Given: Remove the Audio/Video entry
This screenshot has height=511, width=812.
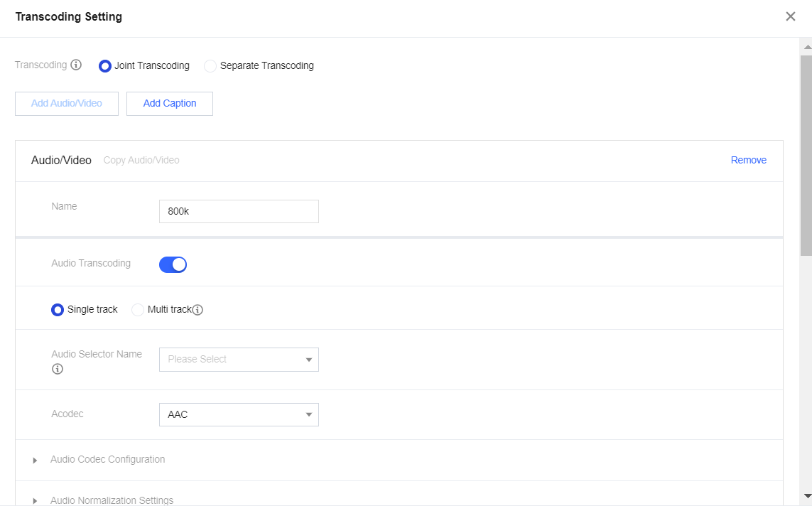Looking at the screenshot, I should pyautogui.click(x=748, y=160).
